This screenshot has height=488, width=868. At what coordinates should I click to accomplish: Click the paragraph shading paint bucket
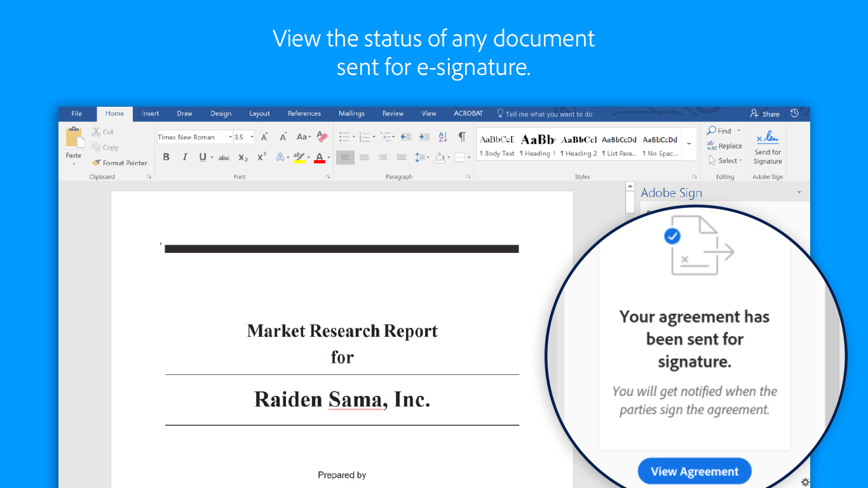[x=439, y=157]
